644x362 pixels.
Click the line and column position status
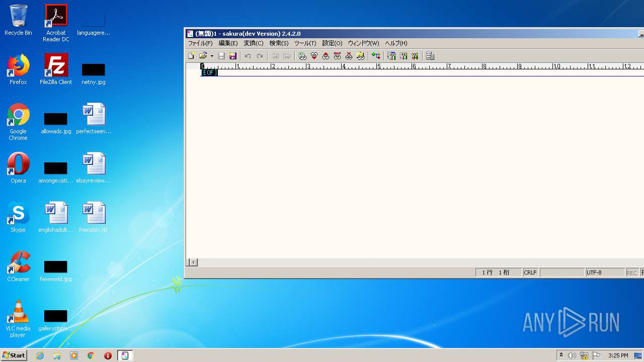click(499, 273)
